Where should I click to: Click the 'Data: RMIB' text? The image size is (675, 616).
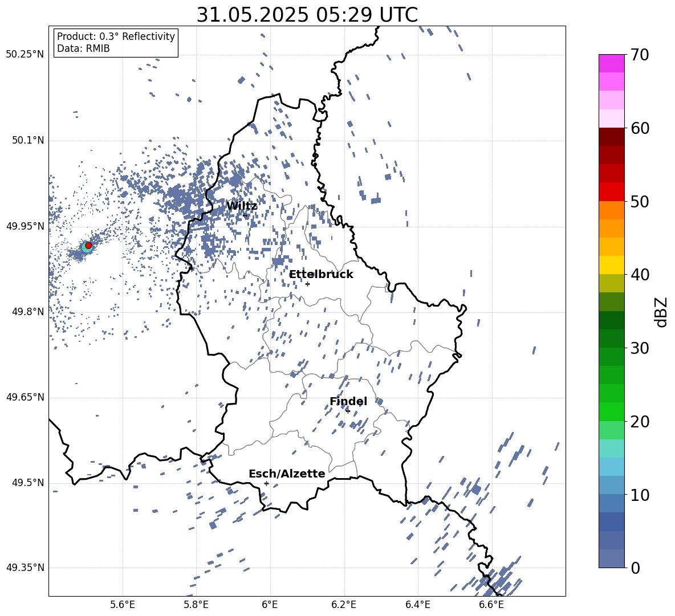click(83, 48)
